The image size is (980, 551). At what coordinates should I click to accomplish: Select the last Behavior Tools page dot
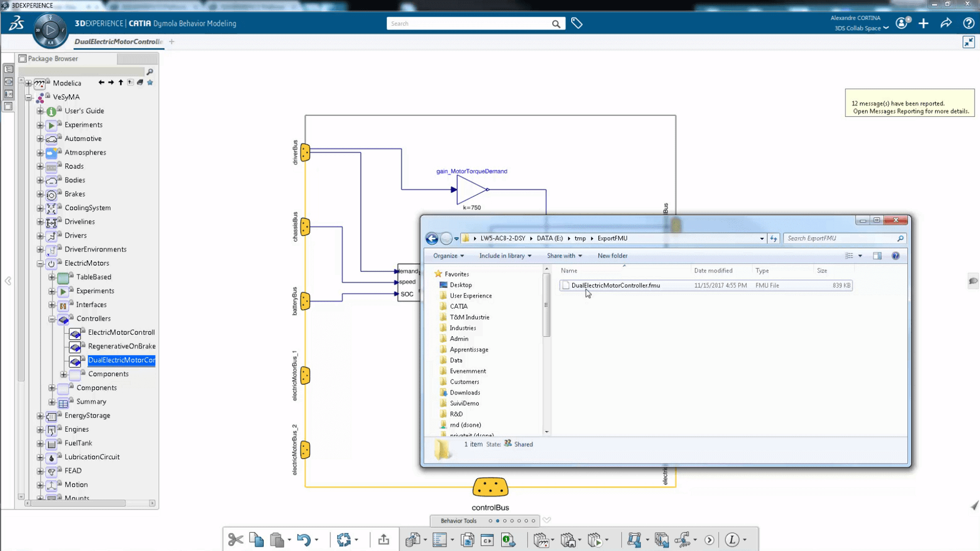click(x=533, y=521)
